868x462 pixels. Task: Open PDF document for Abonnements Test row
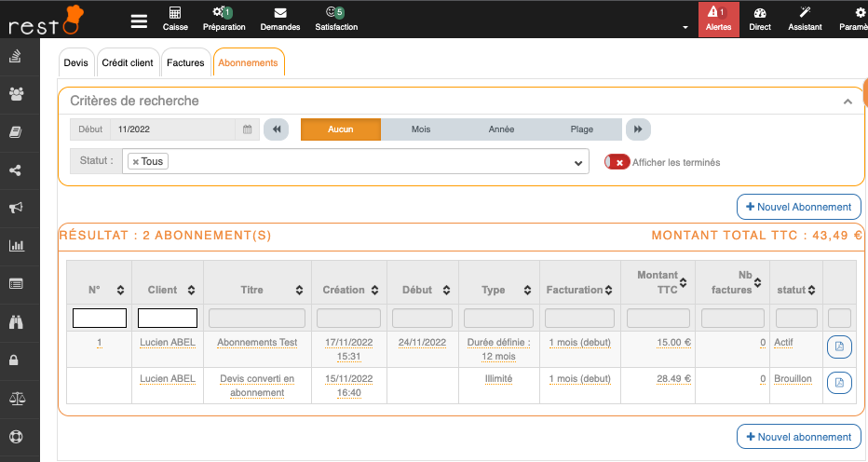tap(838, 347)
